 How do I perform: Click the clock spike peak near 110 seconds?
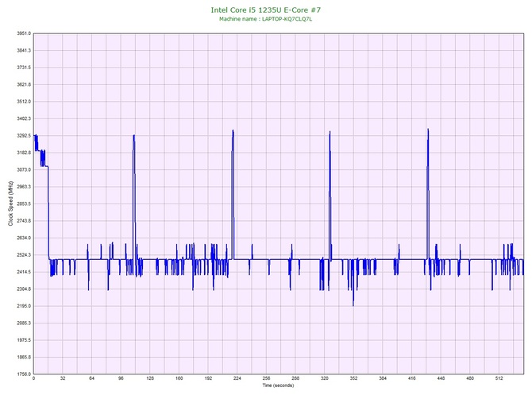(x=134, y=136)
